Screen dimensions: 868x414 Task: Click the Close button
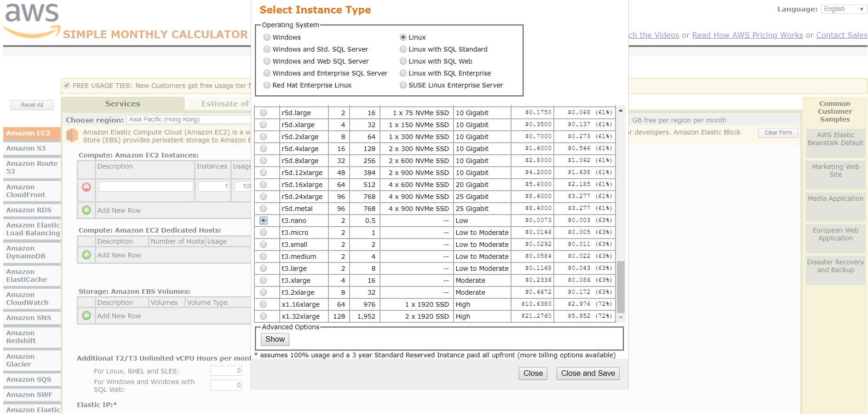(x=533, y=373)
